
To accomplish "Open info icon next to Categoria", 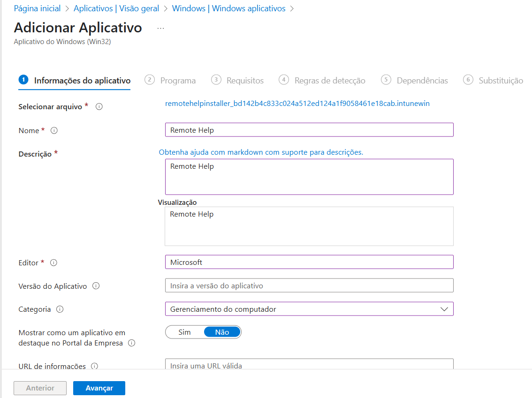I will tap(60, 309).
